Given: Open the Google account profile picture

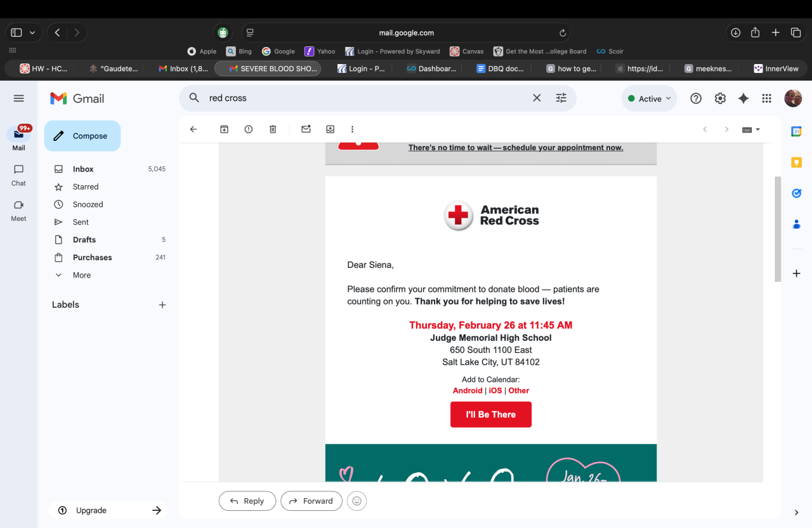Looking at the screenshot, I should point(793,98).
